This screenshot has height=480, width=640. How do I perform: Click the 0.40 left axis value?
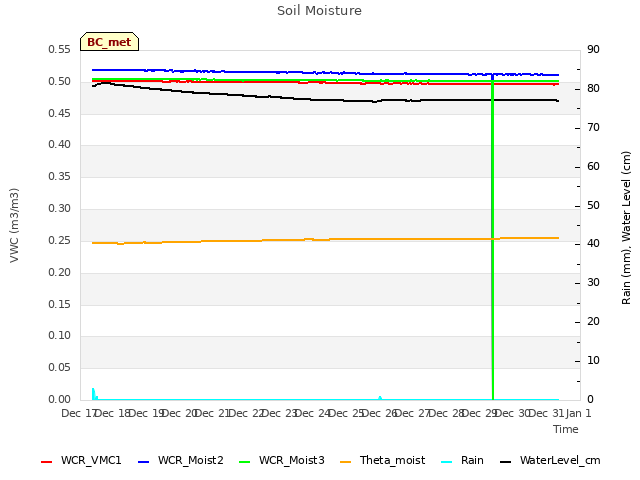click(60, 144)
